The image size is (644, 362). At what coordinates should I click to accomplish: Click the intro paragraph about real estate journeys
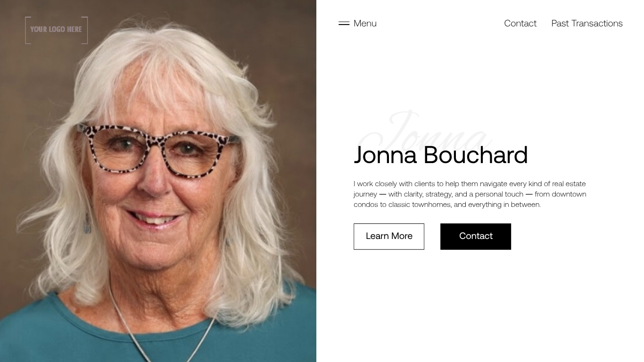tap(470, 194)
